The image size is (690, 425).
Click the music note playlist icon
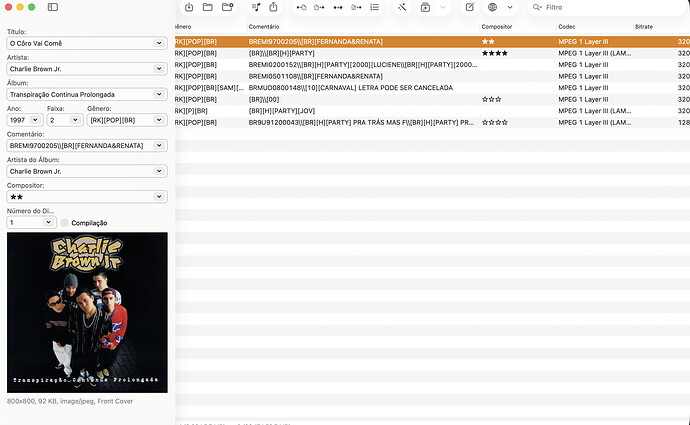[256, 7]
